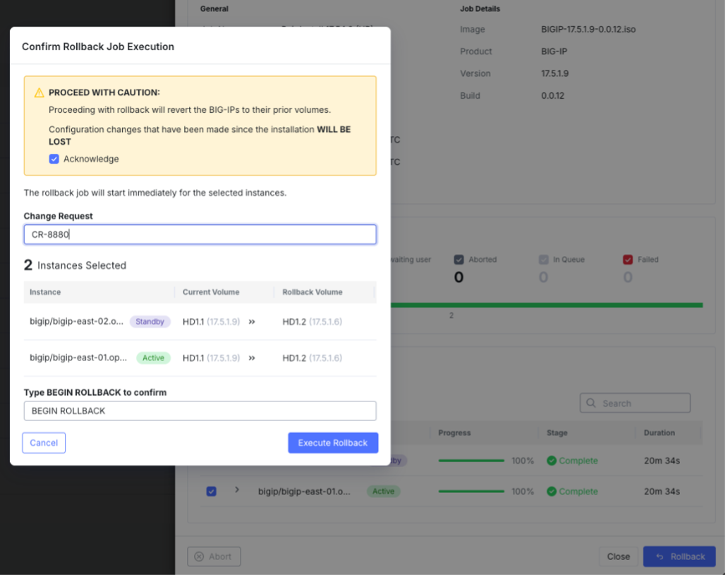Image resolution: width=728 pixels, height=577 pixels.
Task: Click HD1.1 current volume for bigip-east-01
Action: pos(212,359)
